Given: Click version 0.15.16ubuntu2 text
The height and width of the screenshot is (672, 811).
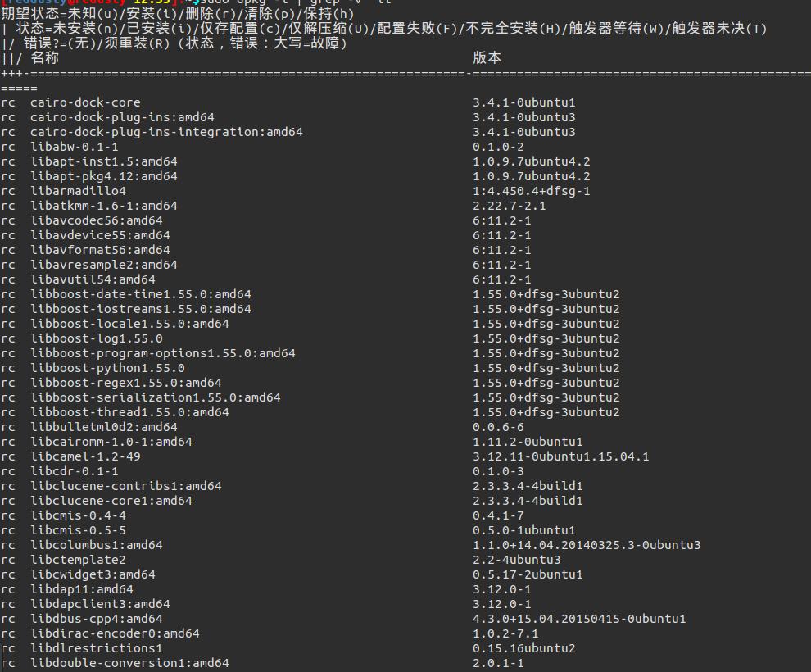Looking at the screenshot, I should (523, 648).
